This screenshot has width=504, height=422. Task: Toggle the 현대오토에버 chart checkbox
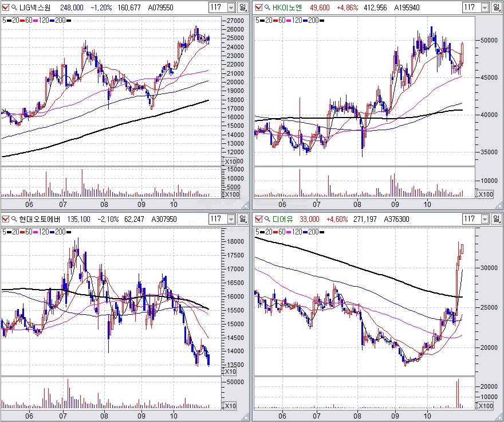point(5,218)
